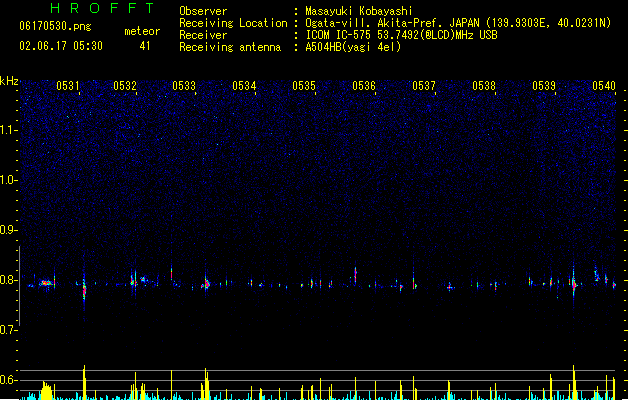Viewport: 629px width, 400px height.
Task: Click the Observer label
Action: tap(203, 11)
